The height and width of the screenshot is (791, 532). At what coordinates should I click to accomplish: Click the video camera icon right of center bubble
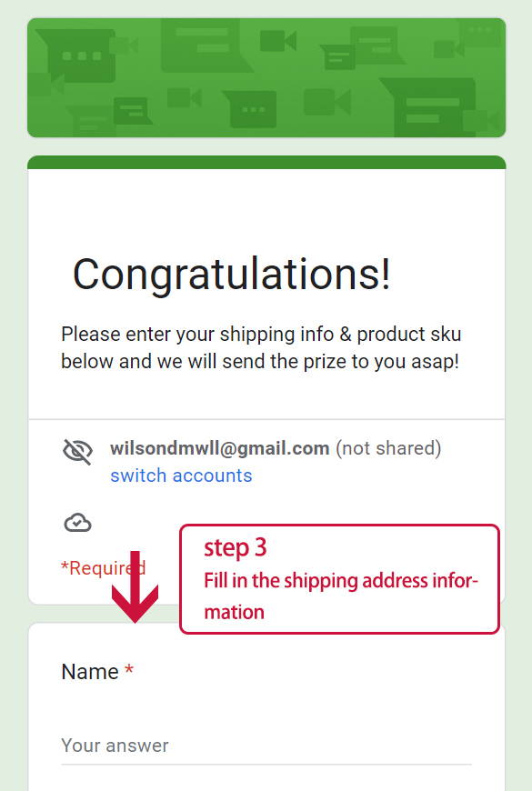tap(327, 102)
